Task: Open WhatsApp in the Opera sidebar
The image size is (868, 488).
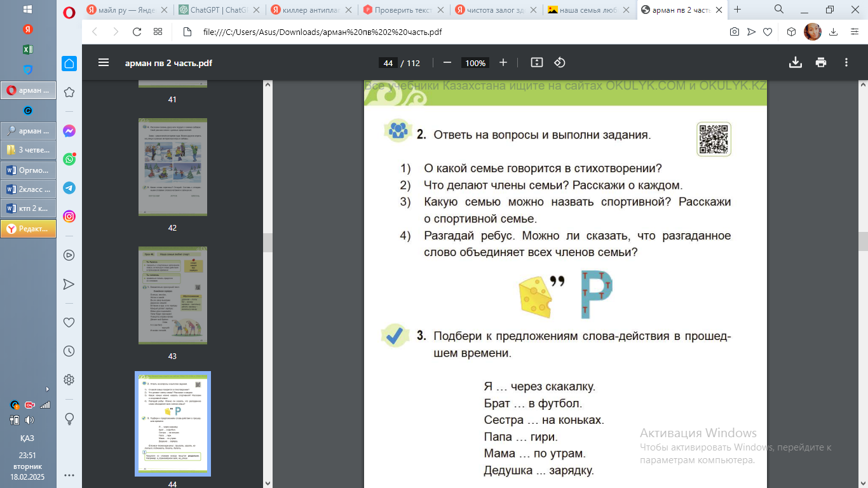Action: pos(69,159)
